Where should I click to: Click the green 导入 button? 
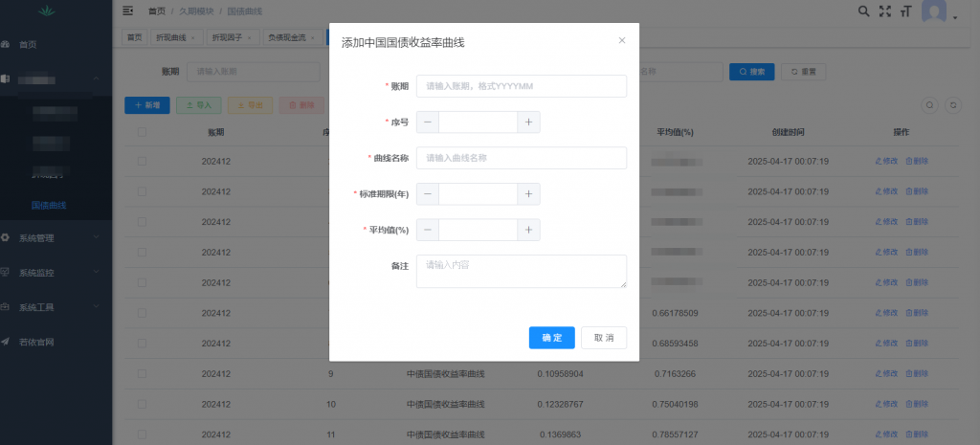199,105
